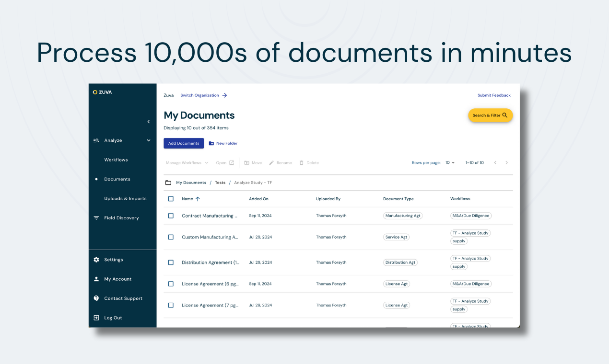Open My Account in the sidebar
609x364 pixels.
tap(117, 279)
